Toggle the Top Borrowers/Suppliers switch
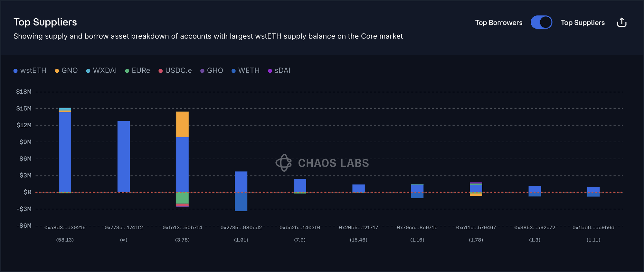Viewport: 644px width, 272px height. click(541, 23)
